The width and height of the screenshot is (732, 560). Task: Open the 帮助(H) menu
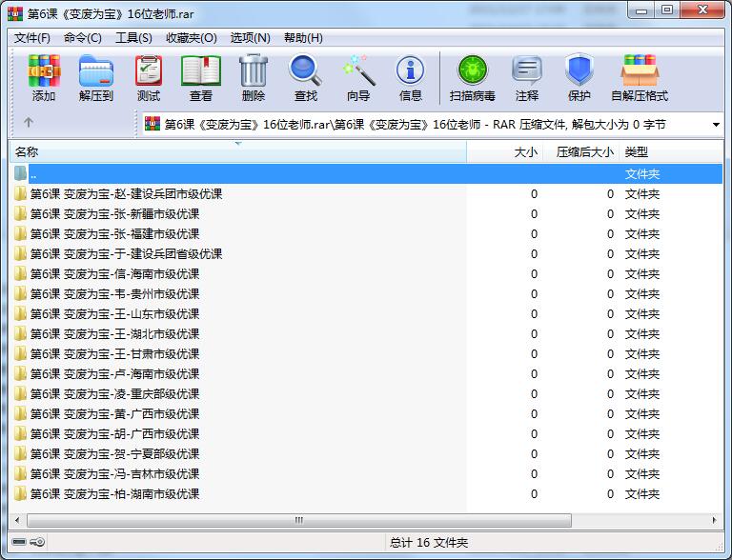(x=303, y=38)
